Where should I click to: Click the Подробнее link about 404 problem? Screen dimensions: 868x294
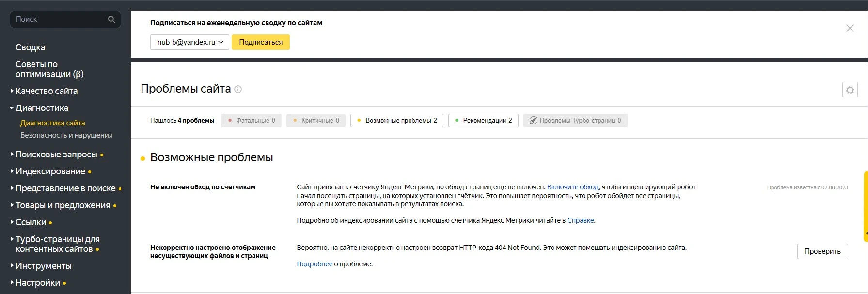coord(315,264)
